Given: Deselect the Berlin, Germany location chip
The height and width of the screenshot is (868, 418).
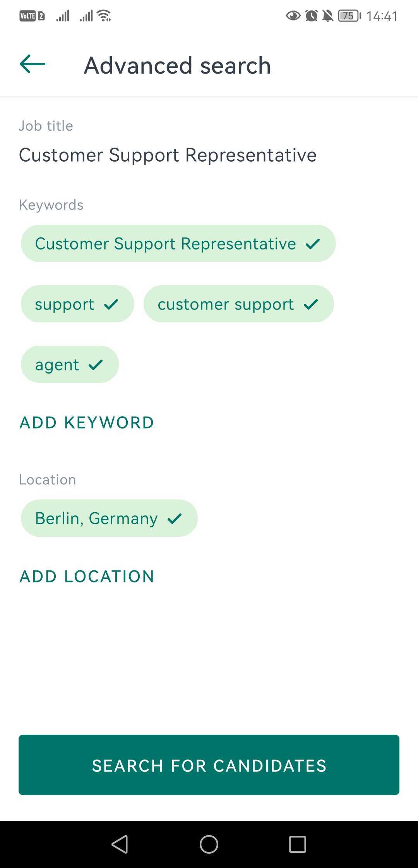Looking at the screenshot, I should coord(109,518).
